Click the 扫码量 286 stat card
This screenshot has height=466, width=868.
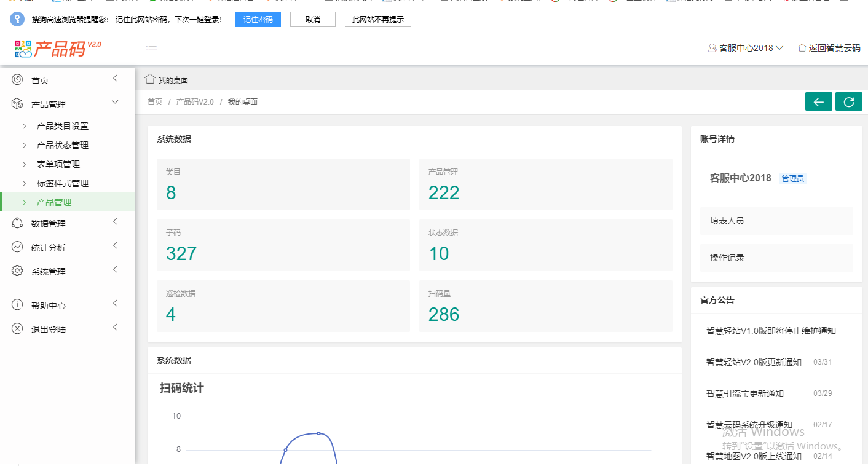545,306
